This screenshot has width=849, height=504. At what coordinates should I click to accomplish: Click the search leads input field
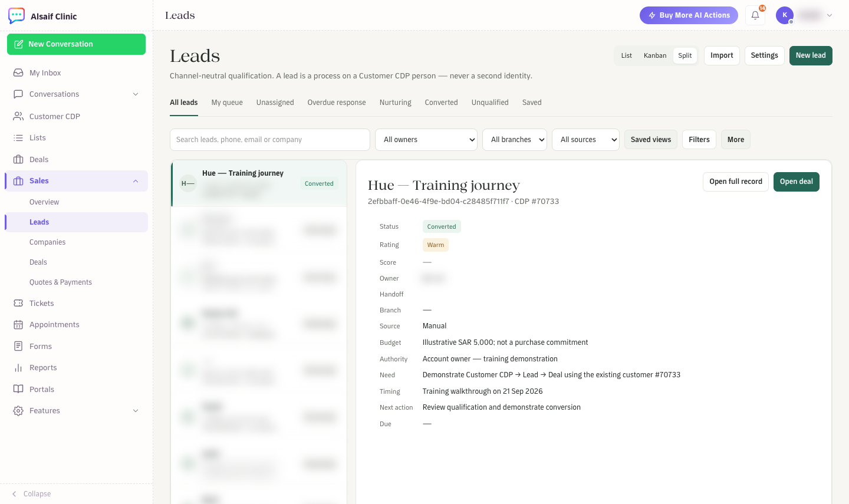[x=270, y=140]
